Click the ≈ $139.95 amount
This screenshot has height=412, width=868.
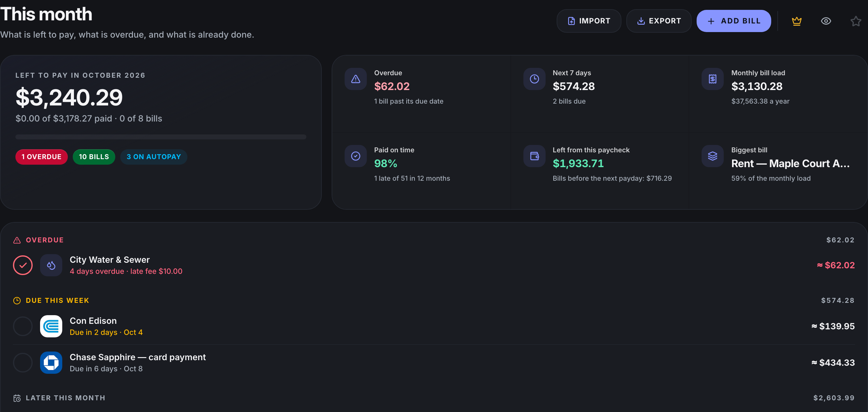click(x=833, y=326)
